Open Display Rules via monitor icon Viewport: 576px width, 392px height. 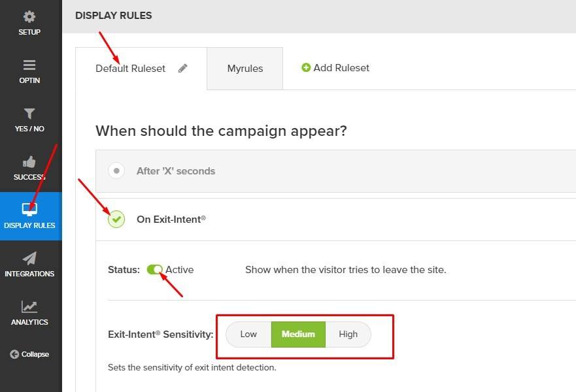(29, 210)
